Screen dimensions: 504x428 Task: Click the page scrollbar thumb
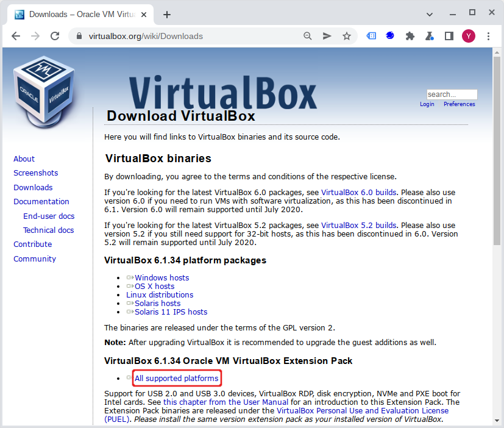click(497, 151)
